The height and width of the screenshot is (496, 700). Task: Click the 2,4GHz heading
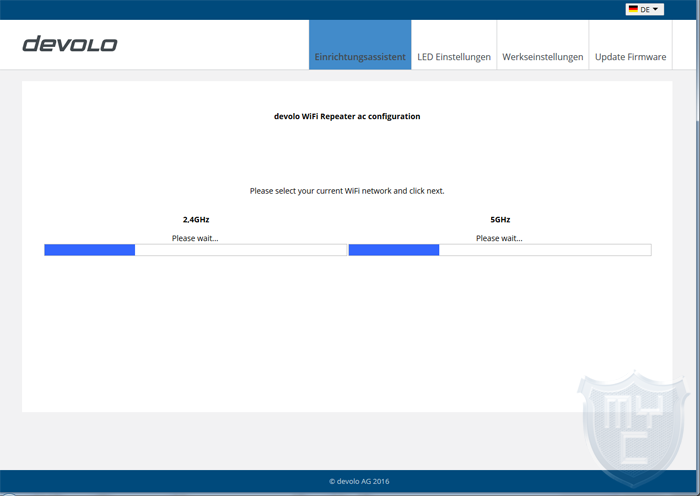click(196, 220)
